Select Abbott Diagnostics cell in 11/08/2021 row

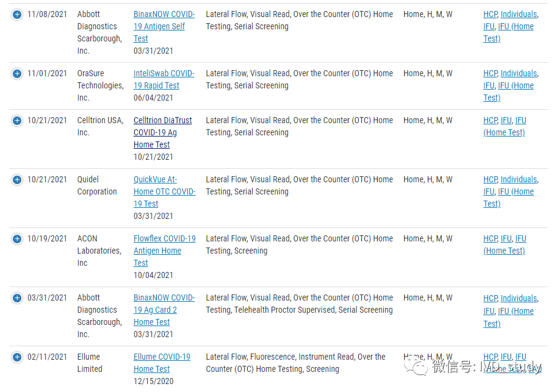[x=99, y=32]
